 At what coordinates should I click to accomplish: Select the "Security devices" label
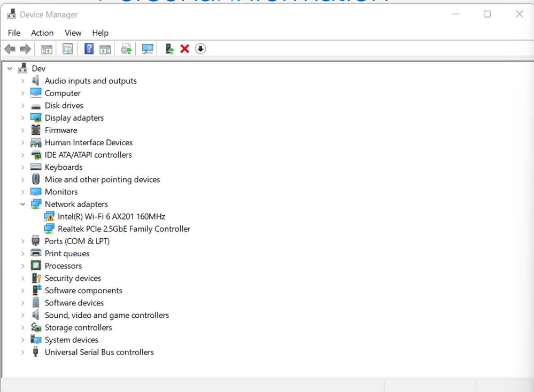coord(73,278)
